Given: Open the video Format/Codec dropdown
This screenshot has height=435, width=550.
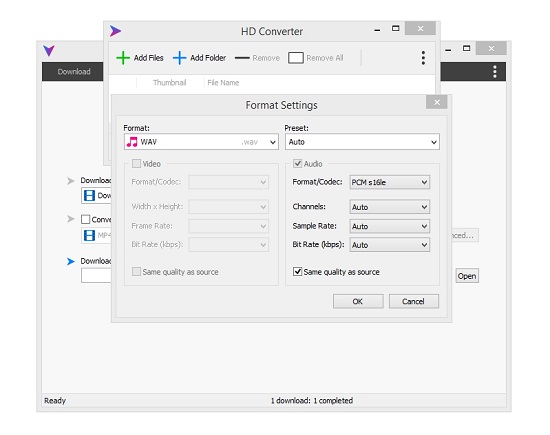Looking at the screenshot, I should pos(229,182).
